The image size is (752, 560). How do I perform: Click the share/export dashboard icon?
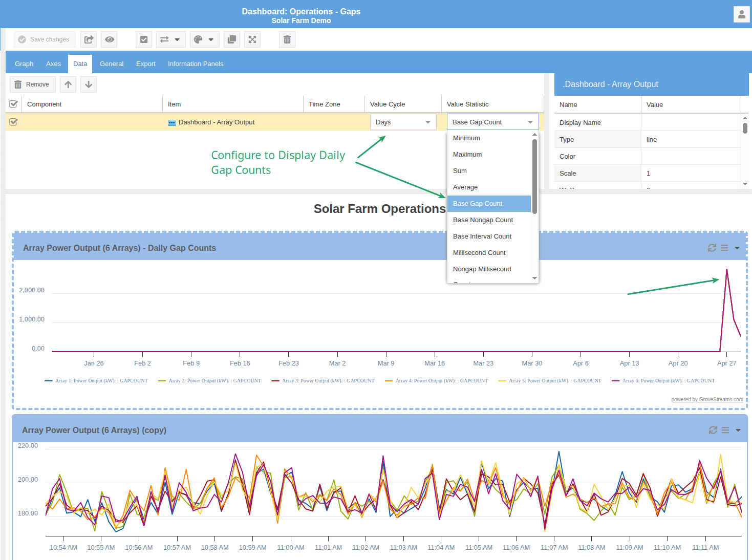coord(89,39)
